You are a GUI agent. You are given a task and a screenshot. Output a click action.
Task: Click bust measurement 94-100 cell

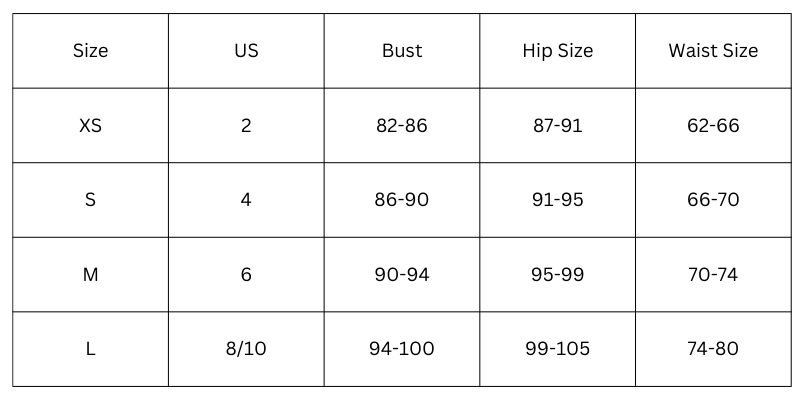tap(402, 349)
